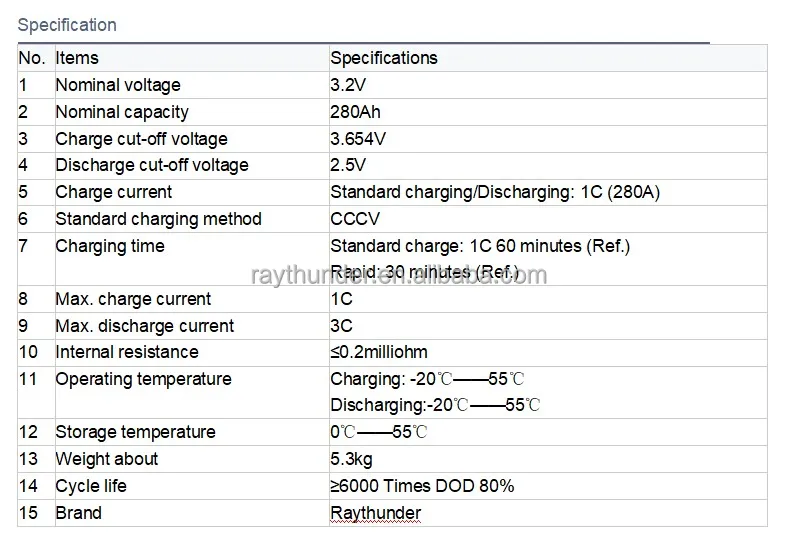Click the 5.3kg weight value
The height and width of the screenshot is (551, 797).
click(x=351, y=459)
